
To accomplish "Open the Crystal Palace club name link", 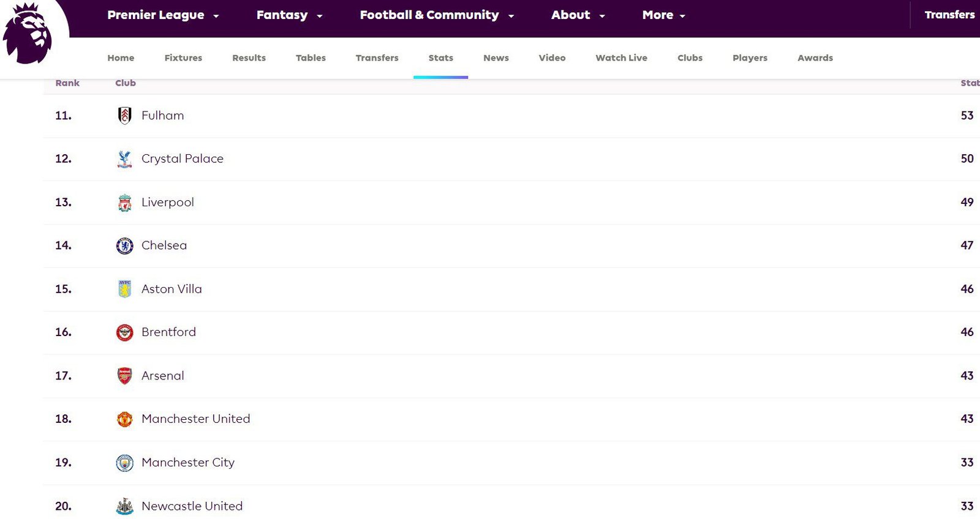I will (x=183, y=159).
